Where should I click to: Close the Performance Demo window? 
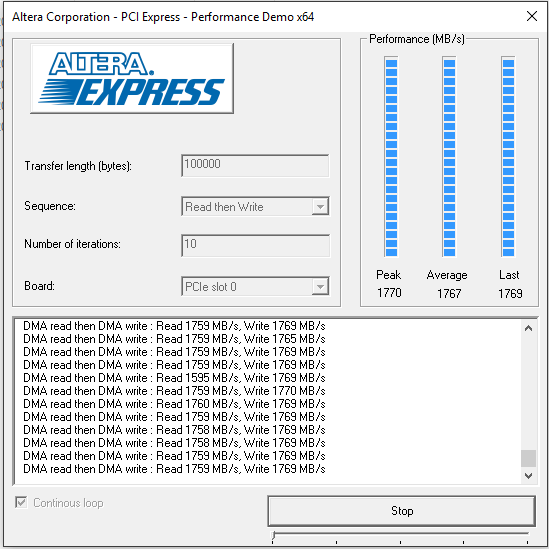pyautogui.click(x=532, y=16)
